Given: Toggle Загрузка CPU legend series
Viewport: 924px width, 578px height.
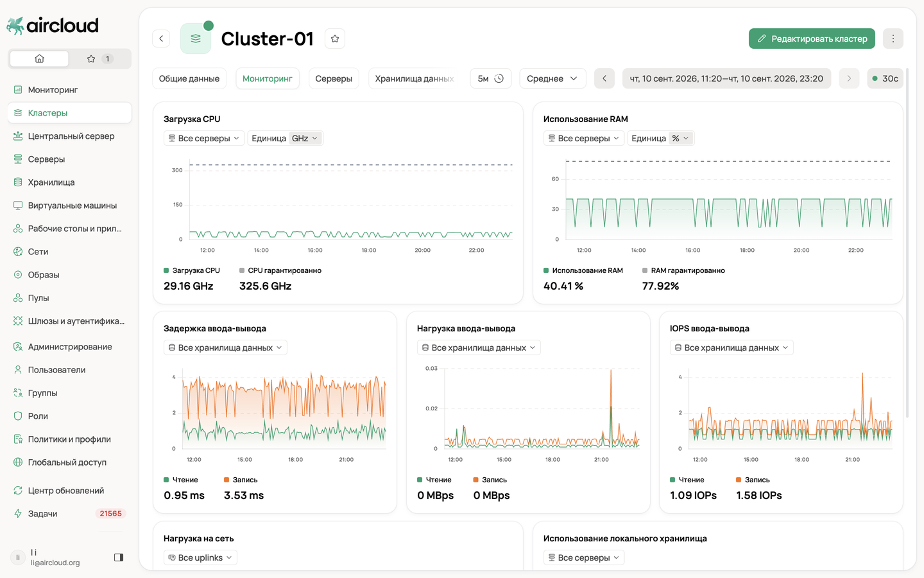Looking at the screenshot, I should [192, 270].
